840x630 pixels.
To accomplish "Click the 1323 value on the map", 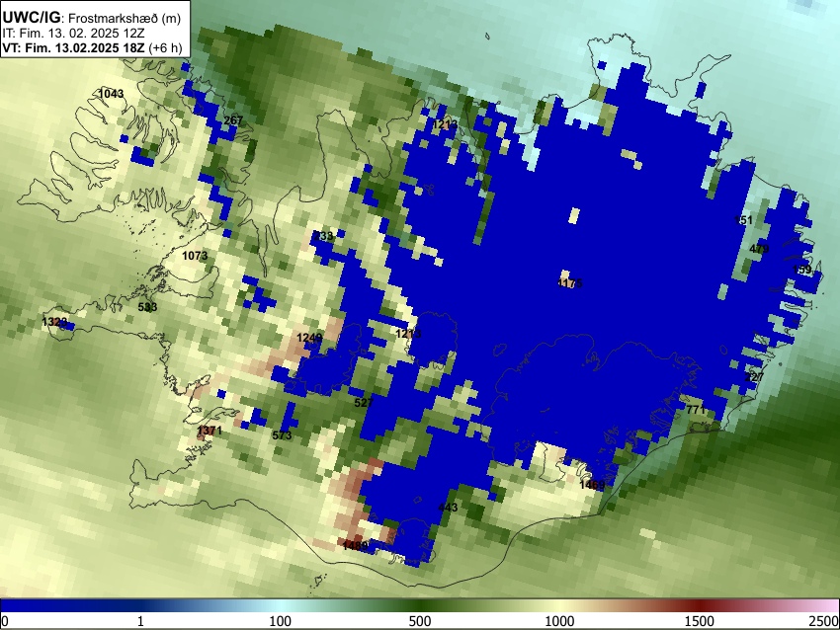I will (54, 322).
